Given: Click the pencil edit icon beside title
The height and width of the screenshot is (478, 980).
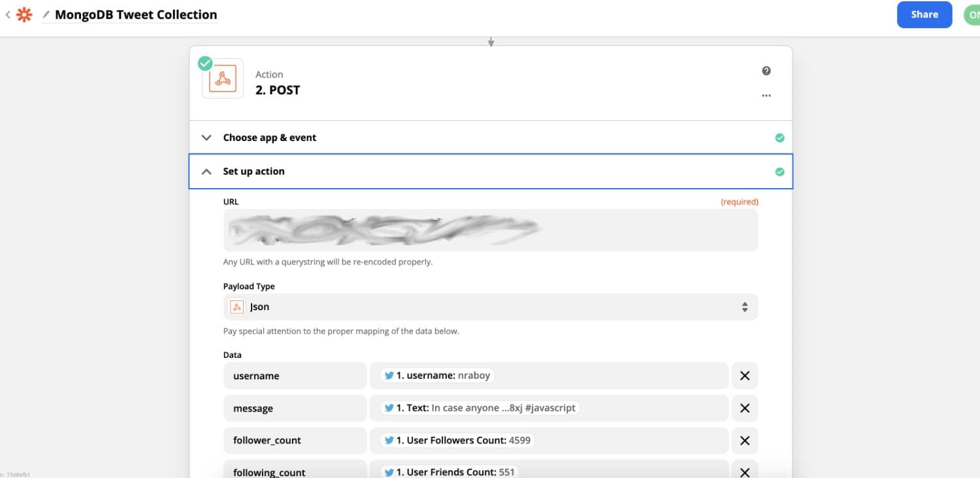Looking at the screenshot, I should [x=46, y=14].
